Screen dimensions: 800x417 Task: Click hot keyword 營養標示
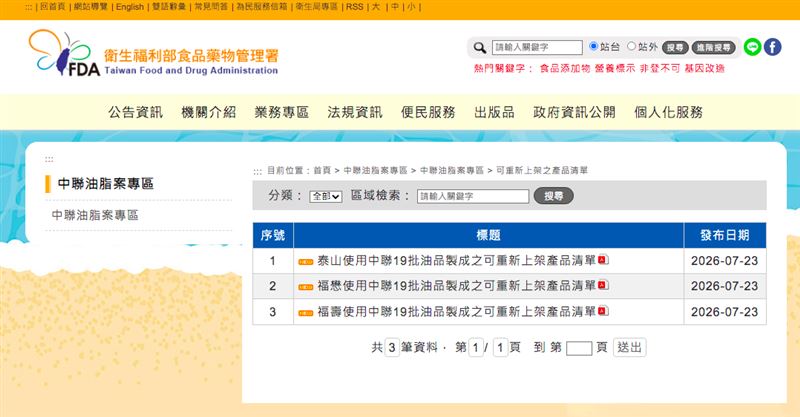click(615, 68)
